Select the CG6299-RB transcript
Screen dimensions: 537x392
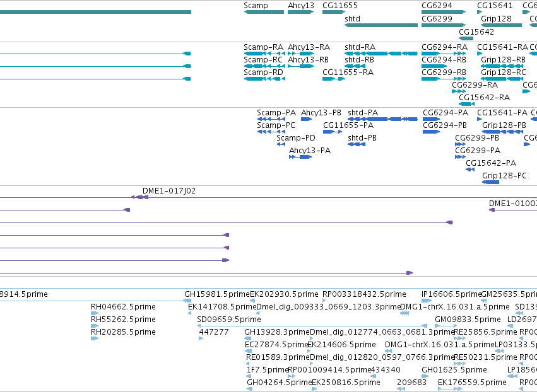click(444, 79)
